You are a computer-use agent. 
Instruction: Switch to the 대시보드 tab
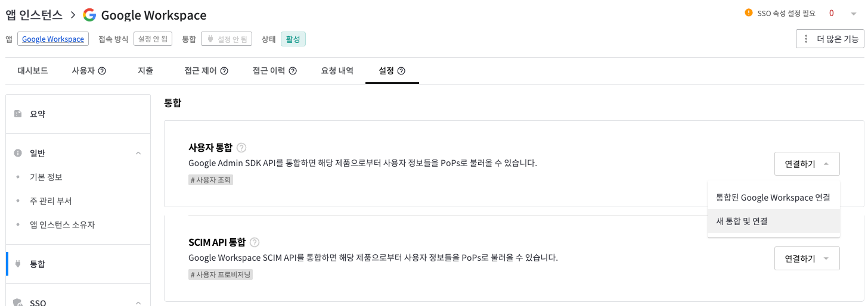point(33,71)
